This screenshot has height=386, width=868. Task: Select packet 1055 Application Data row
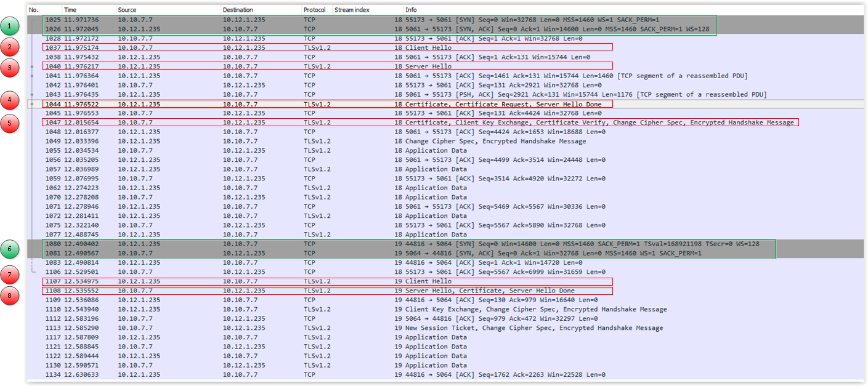pyautogui.click(x=445, y=150)
